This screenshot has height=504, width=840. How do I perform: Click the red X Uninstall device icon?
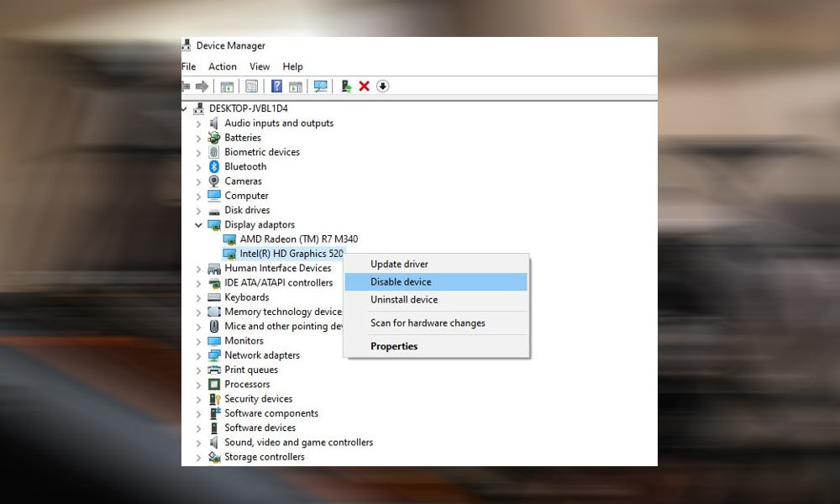click(x=365, y=87)
